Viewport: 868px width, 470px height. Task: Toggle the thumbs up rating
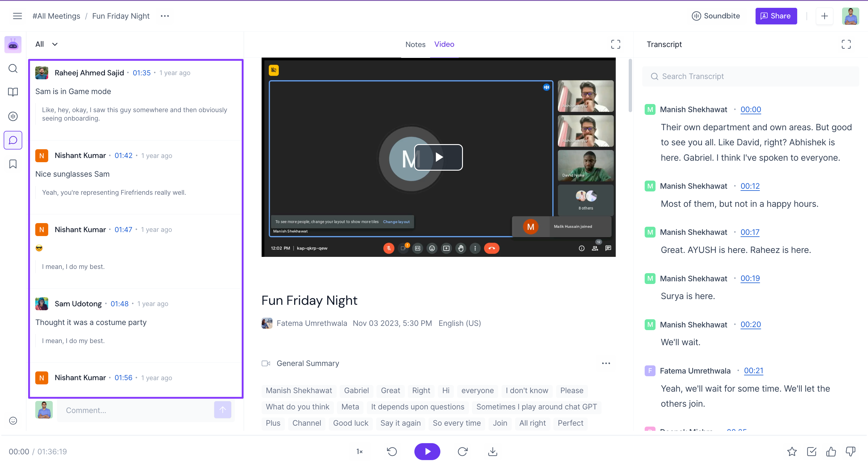[x=831, y=451]
